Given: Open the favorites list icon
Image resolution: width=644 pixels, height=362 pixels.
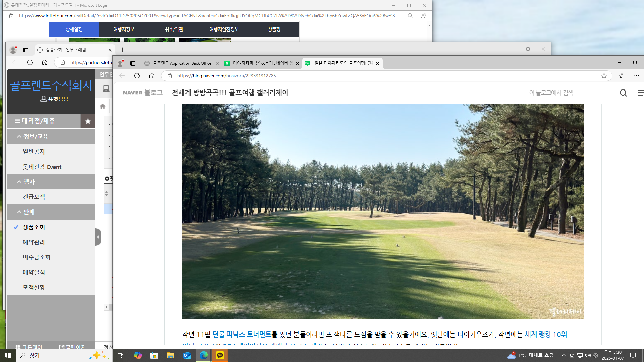Looking at the screenshot, I should [x=622, y=76].
